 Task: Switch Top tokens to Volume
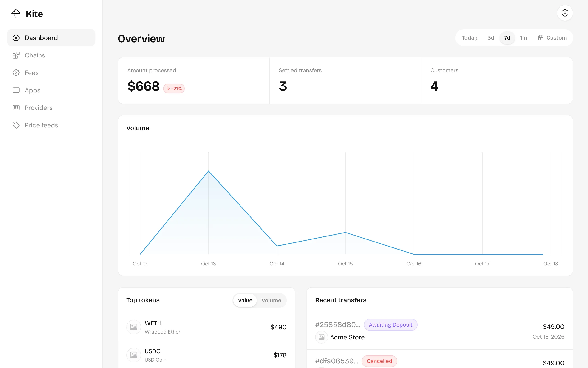[x=271, y=300]
